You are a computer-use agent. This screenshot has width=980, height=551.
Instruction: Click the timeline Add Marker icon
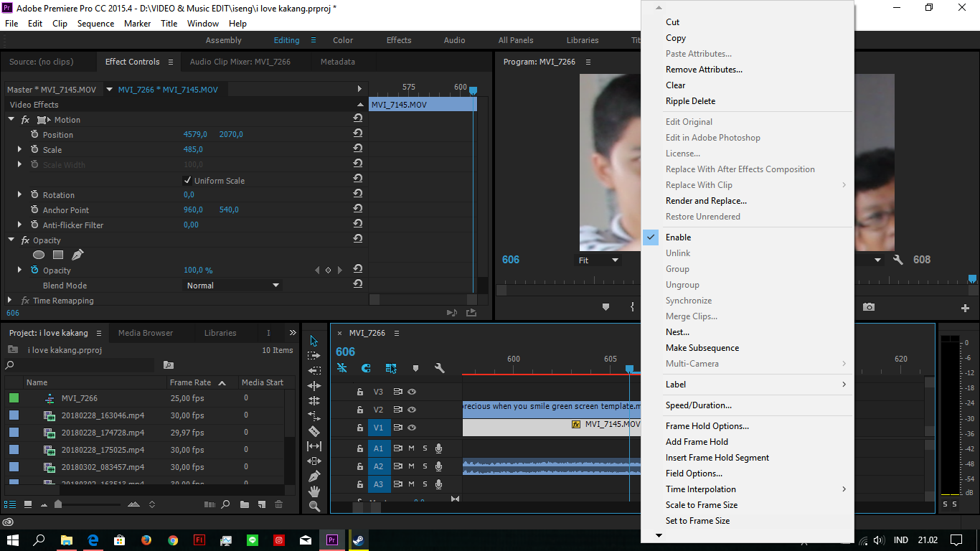(x=415, y=368)
